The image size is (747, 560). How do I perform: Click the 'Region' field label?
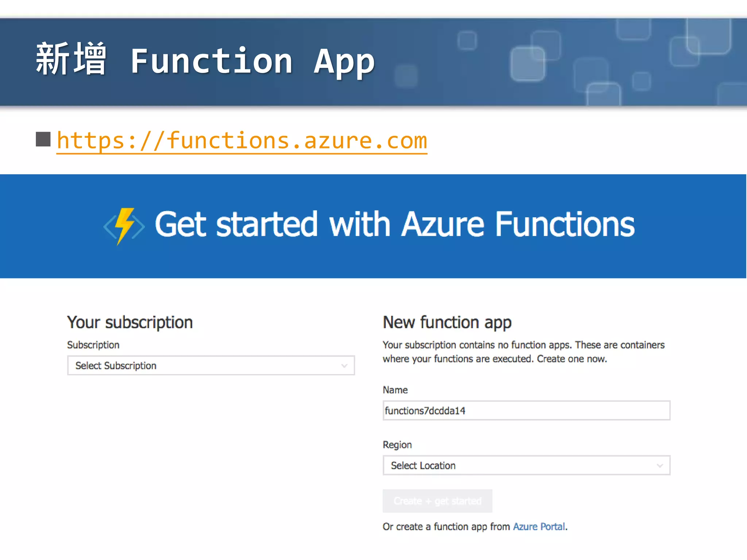click(x=397, y=445)
